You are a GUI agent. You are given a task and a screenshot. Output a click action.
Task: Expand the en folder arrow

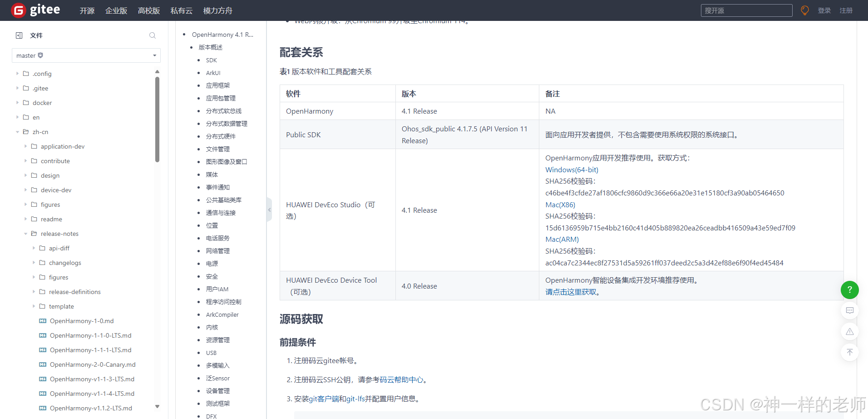click(x=17, y=117)
